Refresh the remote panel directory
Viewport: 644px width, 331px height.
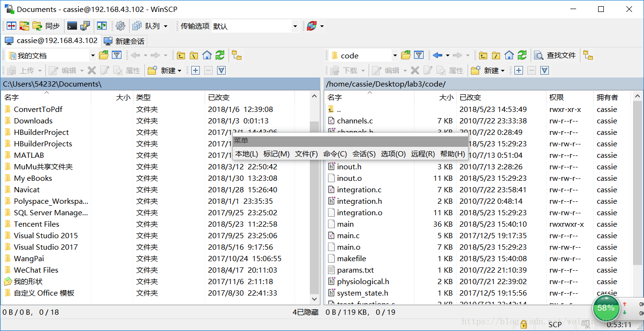pos(522,55)
